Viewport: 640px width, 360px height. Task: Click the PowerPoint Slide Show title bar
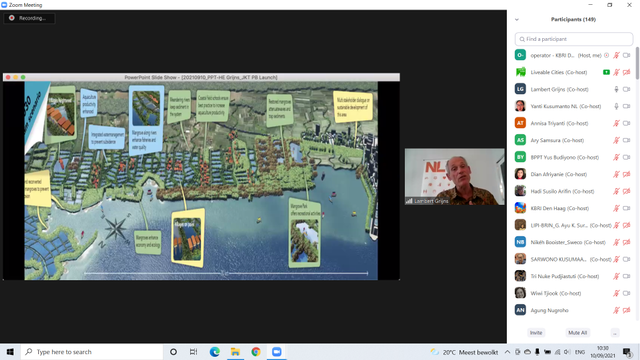pos(201,77)
